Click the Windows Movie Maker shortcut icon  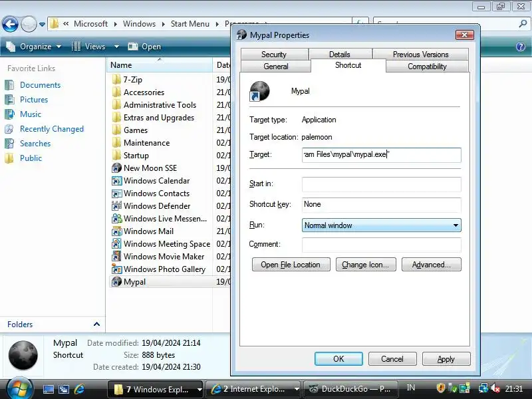[x=116, y=257]
